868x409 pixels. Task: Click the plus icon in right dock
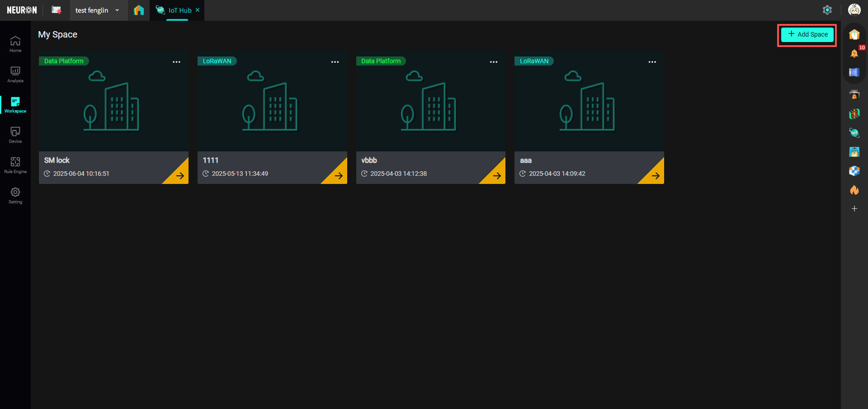[854, 209]
